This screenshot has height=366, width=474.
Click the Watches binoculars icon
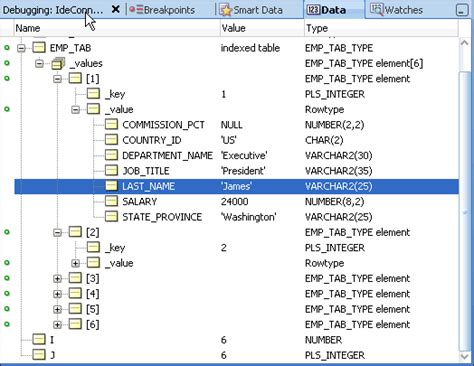coord(377,10)
